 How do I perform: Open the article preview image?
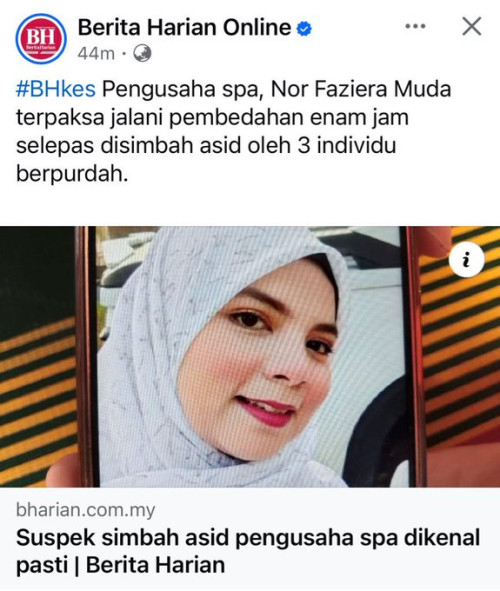(x=250, y=357)
